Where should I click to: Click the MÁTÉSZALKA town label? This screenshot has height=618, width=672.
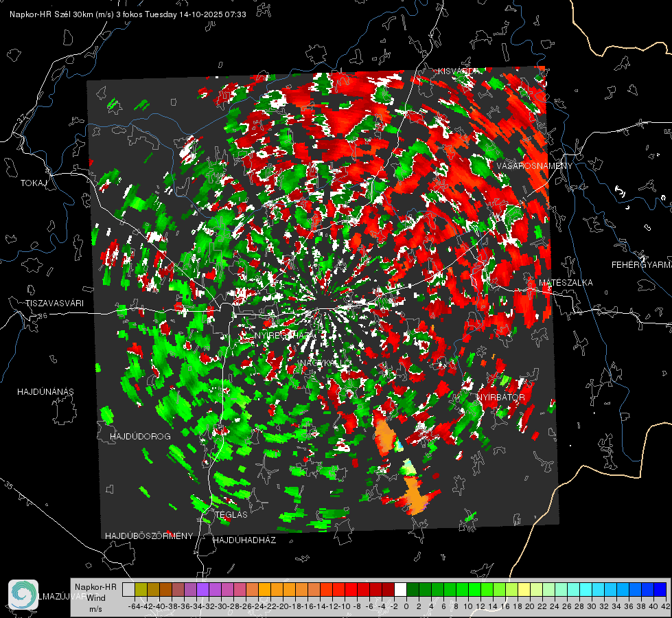[566, 283]
